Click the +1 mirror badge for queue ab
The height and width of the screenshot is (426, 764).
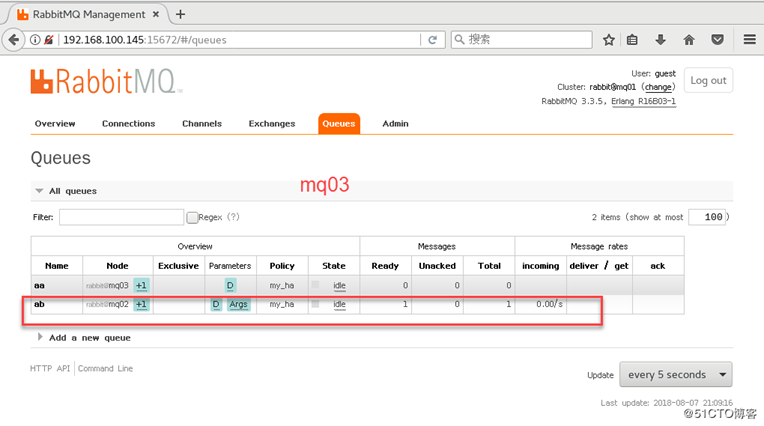pos(141,304)
